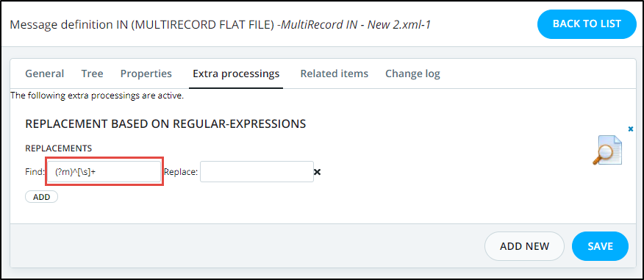The height and width of the screenshot is (280, 644).
Task: Click the ADD NEW button
Action: 524,246
